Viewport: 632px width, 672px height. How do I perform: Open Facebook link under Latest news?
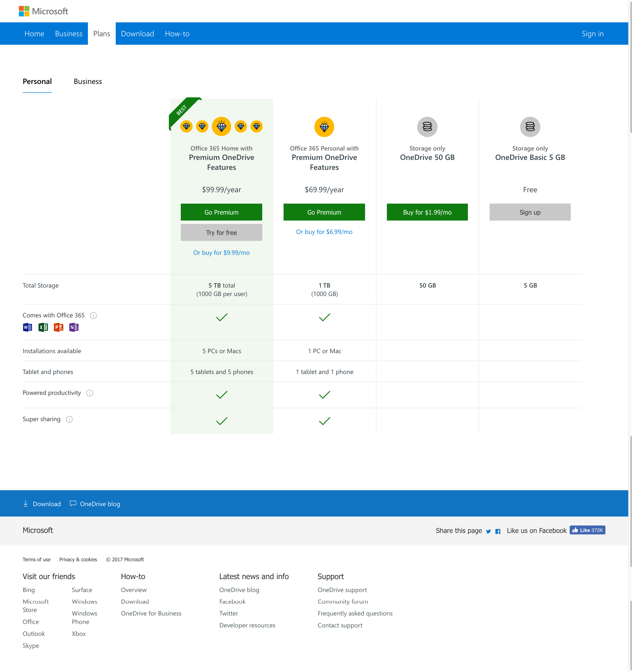[232, 602]
